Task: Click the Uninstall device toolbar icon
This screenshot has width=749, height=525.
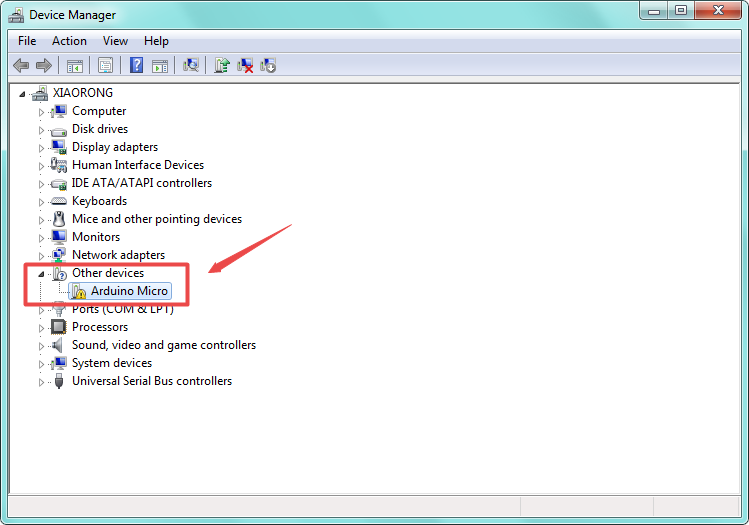Action: 245,65
